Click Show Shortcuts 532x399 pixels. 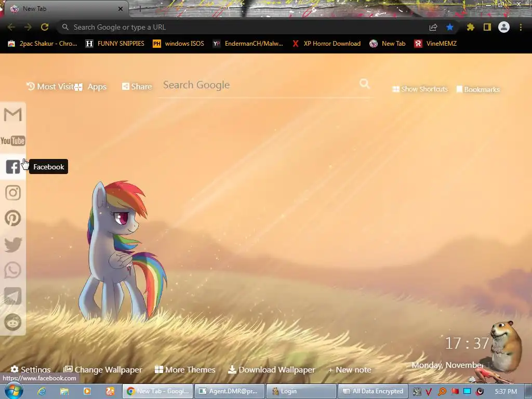pyautogui.click(x=420, y=89)
